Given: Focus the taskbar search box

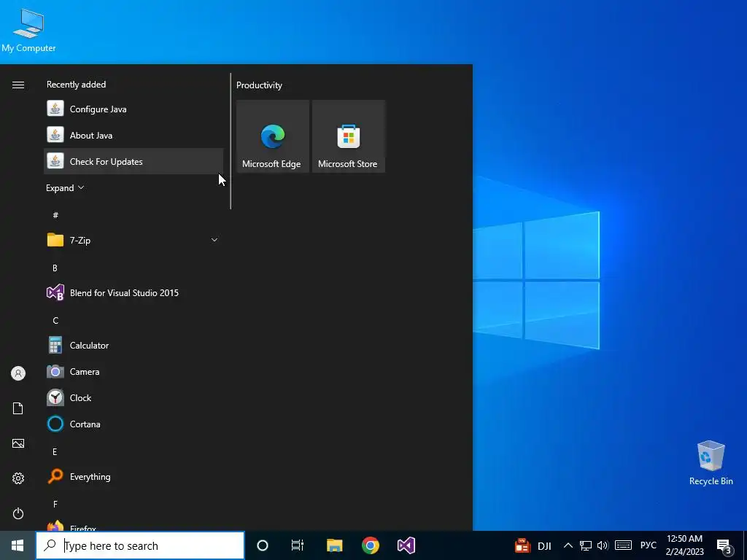Looking at the screenshot, I should coord(140,545).
